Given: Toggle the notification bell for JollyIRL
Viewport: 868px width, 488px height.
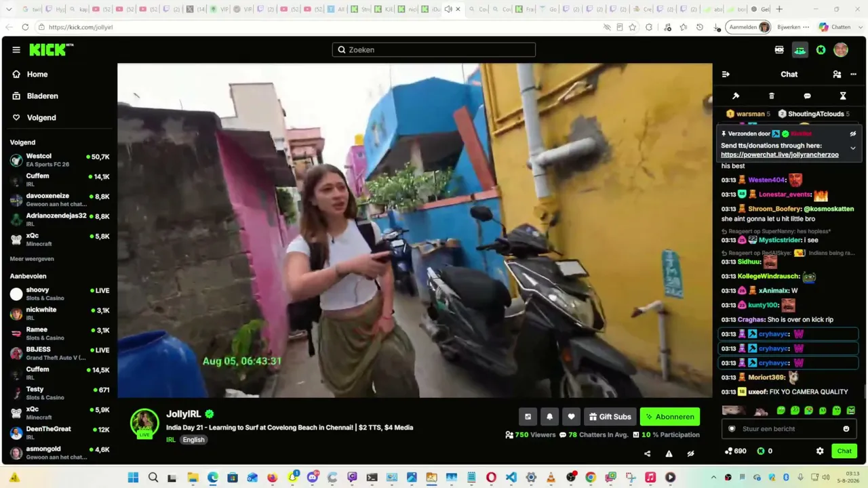Looking at the screenshot, I should (x=549, y=417).
